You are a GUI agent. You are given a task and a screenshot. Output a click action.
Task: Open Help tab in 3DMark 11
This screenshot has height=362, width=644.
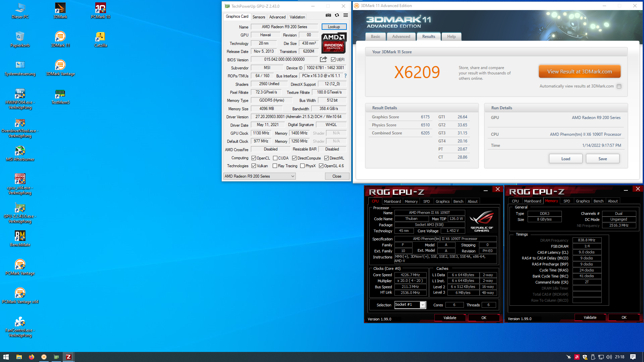pos(451,37)
